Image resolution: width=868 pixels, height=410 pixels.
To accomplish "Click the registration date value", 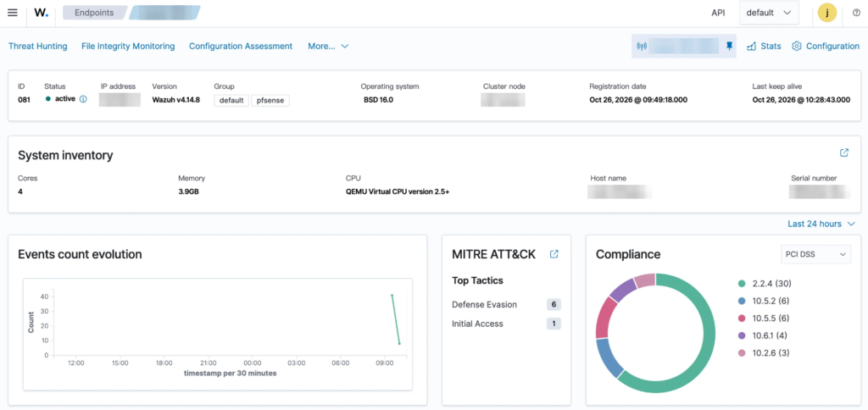I will click(638, 100).
